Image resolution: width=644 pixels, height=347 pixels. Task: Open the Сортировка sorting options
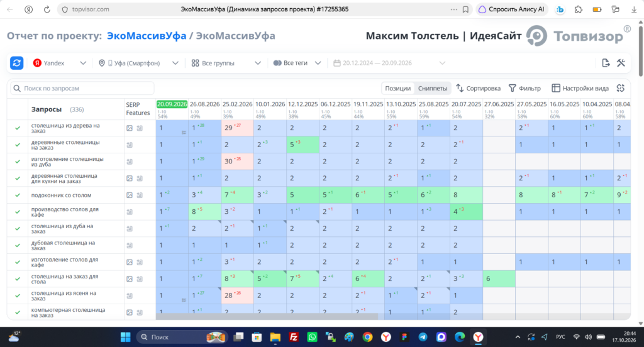click(x=479, y=88)
